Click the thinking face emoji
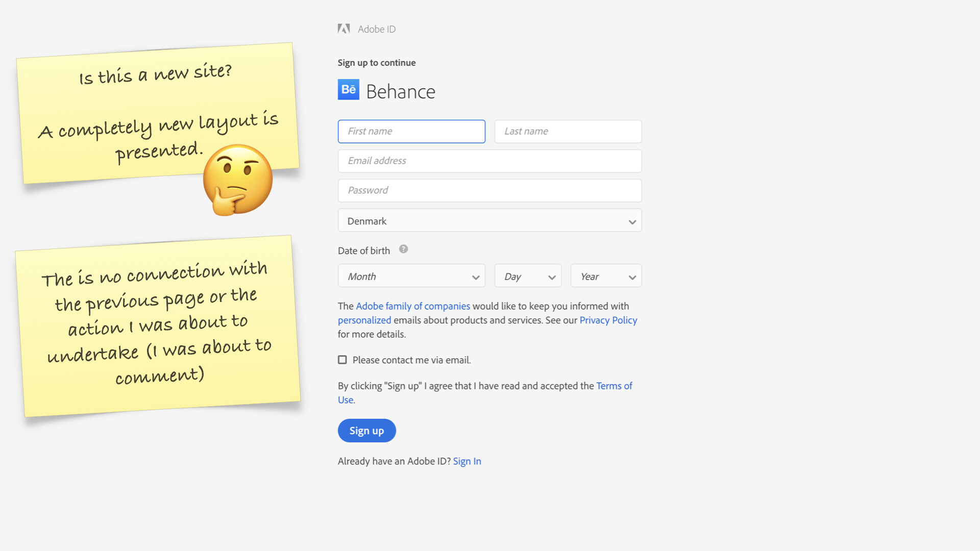Image resolution: width=980 pixels, height=551 pixels. click(238, 180)
